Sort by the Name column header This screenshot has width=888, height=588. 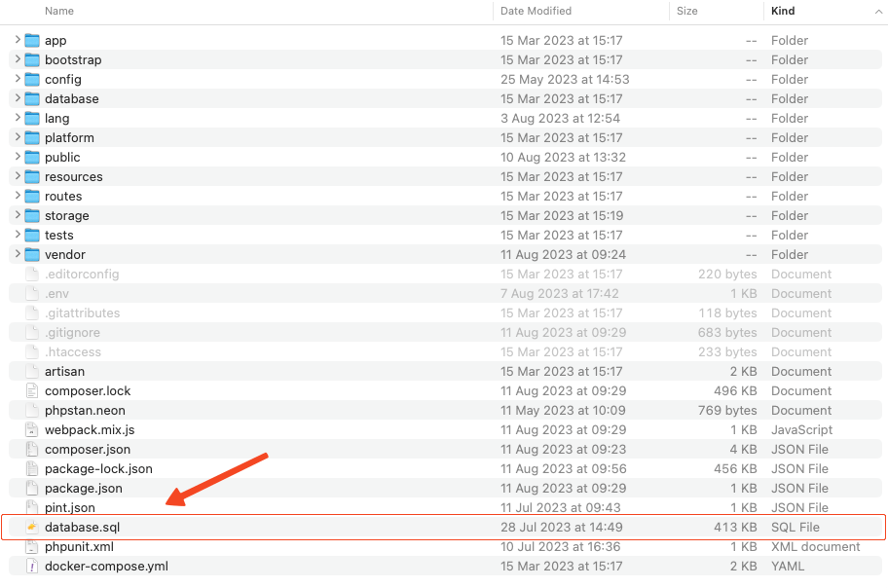59,11
